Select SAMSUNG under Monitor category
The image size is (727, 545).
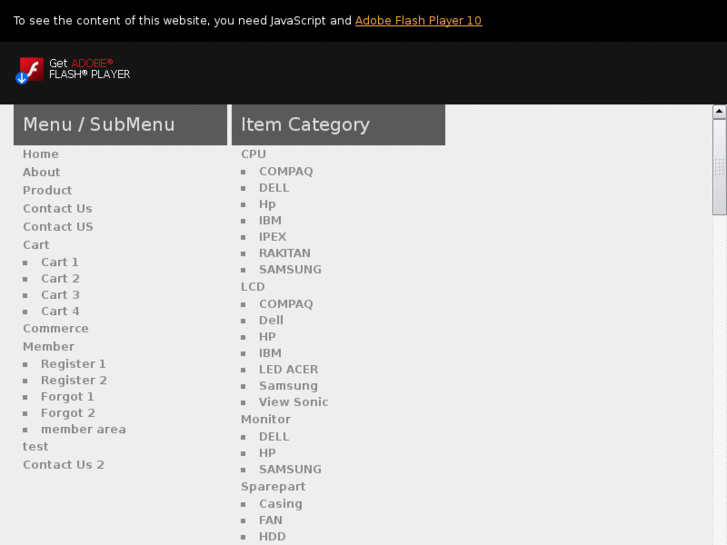290,469
